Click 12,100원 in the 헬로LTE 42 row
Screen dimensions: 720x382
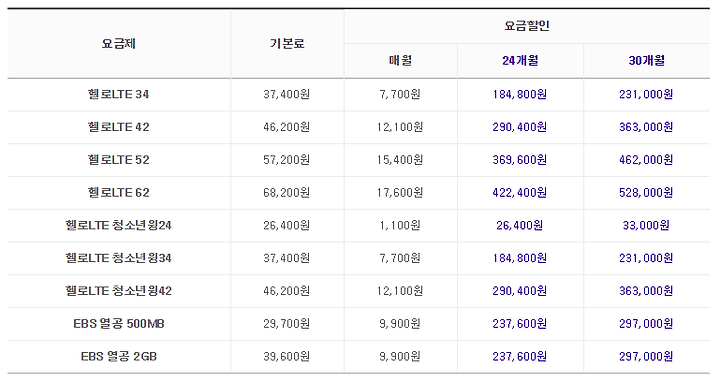point(400,127)
